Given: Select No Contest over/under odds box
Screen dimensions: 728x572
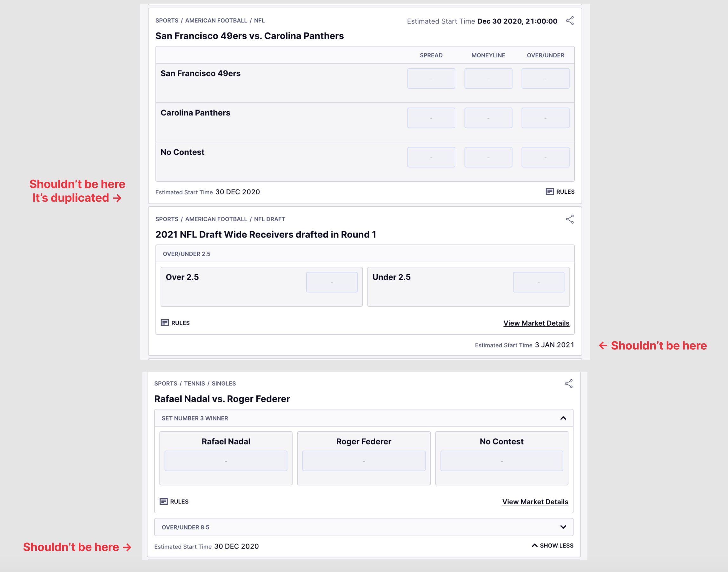Looking at the screenshot, I should 545,157.
